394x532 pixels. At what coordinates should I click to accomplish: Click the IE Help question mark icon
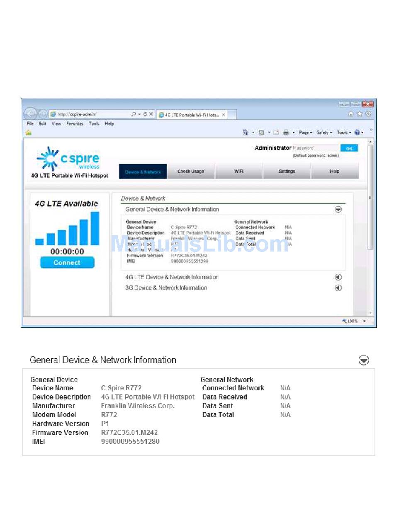[357, 133]
